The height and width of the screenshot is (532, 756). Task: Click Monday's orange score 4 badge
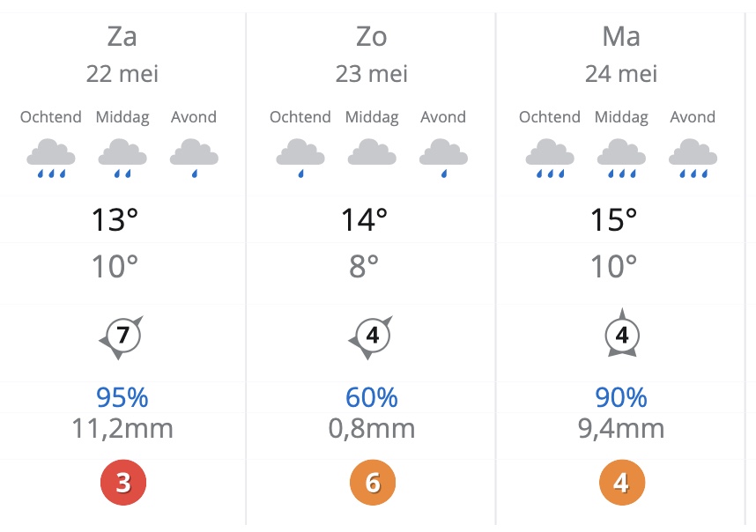pos(621,483)
